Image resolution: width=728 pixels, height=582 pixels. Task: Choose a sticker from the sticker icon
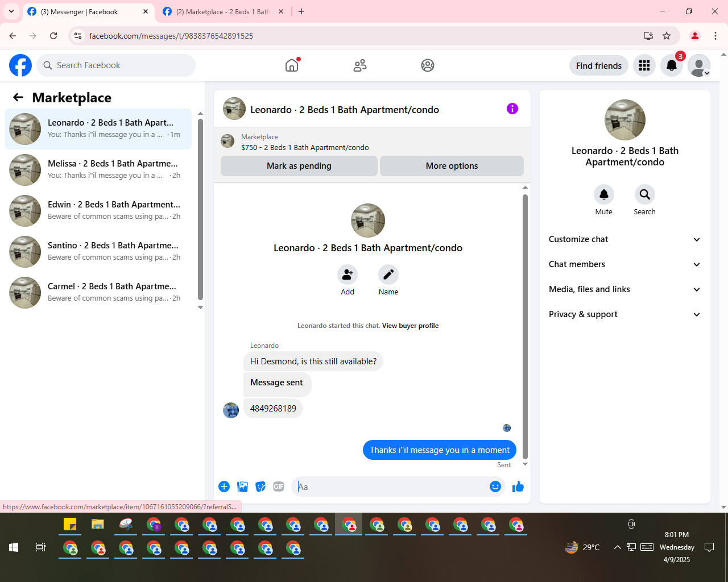[260, 487]
